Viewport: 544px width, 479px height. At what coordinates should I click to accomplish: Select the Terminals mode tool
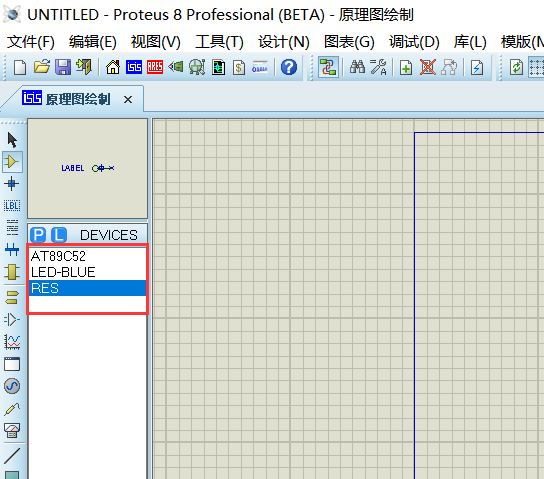[x=12, y=298]
